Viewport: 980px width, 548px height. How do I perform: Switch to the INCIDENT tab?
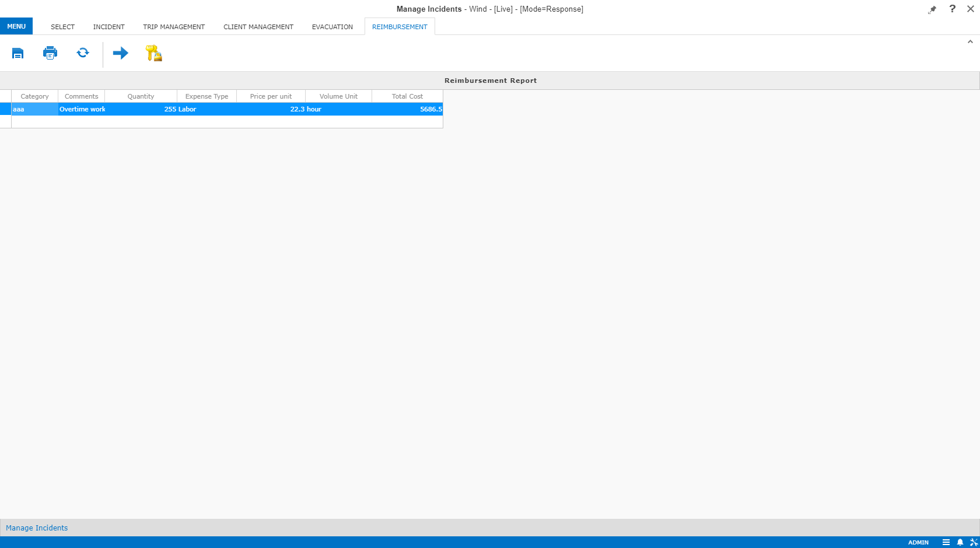108,26
